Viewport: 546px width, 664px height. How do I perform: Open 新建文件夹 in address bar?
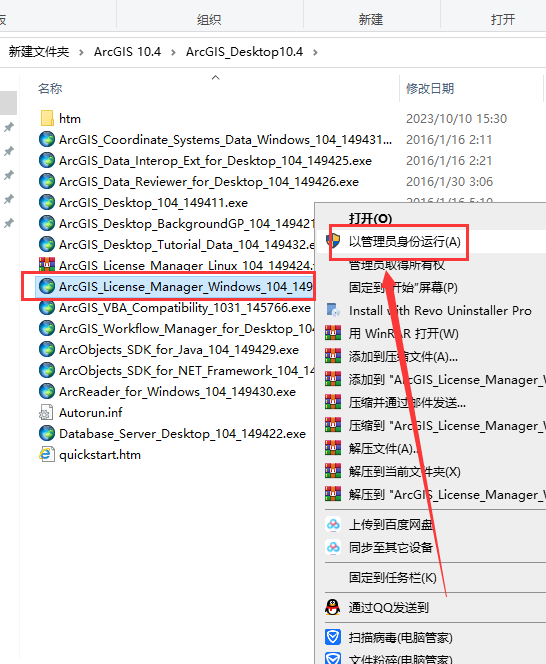[39, 52]
